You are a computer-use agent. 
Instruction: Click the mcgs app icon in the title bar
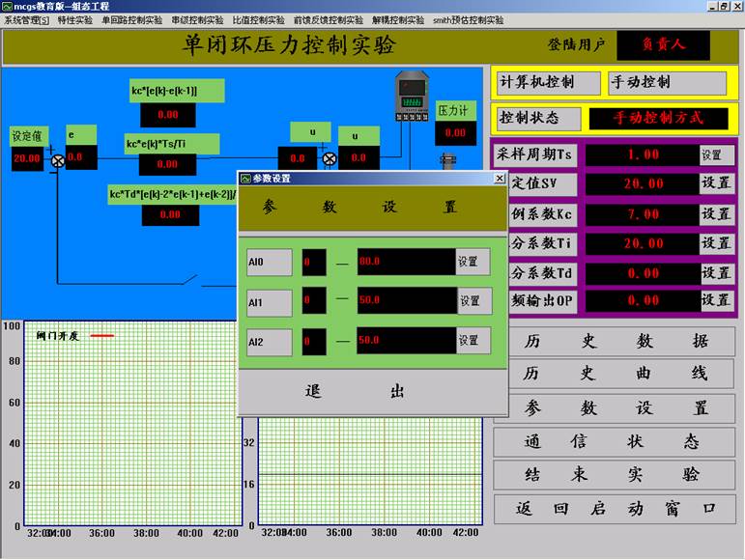(x=7, y=6)
